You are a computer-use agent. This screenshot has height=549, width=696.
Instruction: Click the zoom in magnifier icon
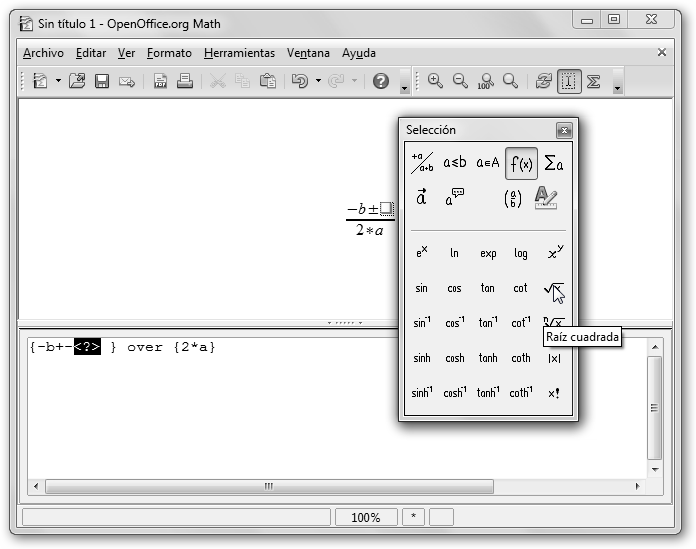pyautogui.click(x=435, y=82)
